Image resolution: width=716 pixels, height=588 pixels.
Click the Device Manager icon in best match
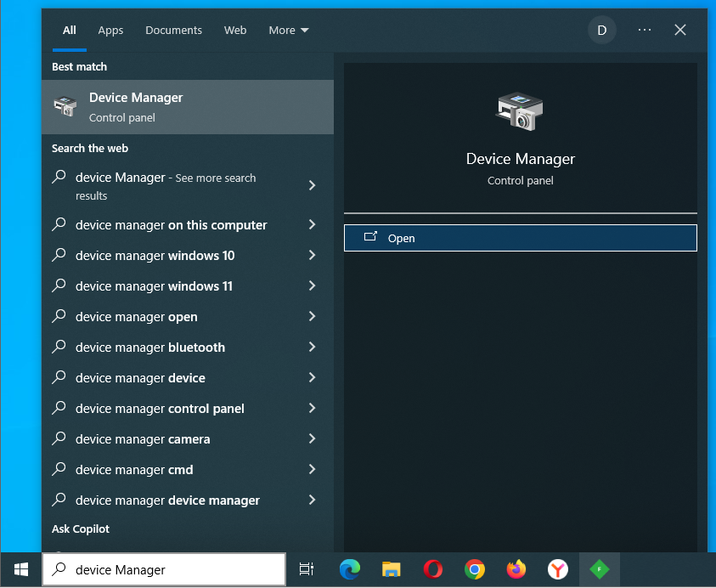click(65, 106)
